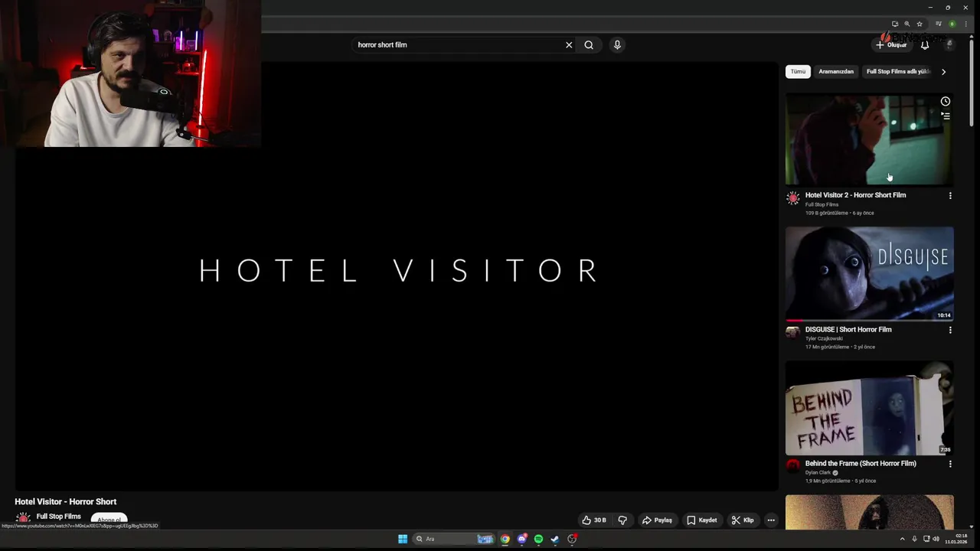This screenshot has width=980, height=551.
Task: Open the Chrome profile green avatar
Action: [x=952, y=24]
